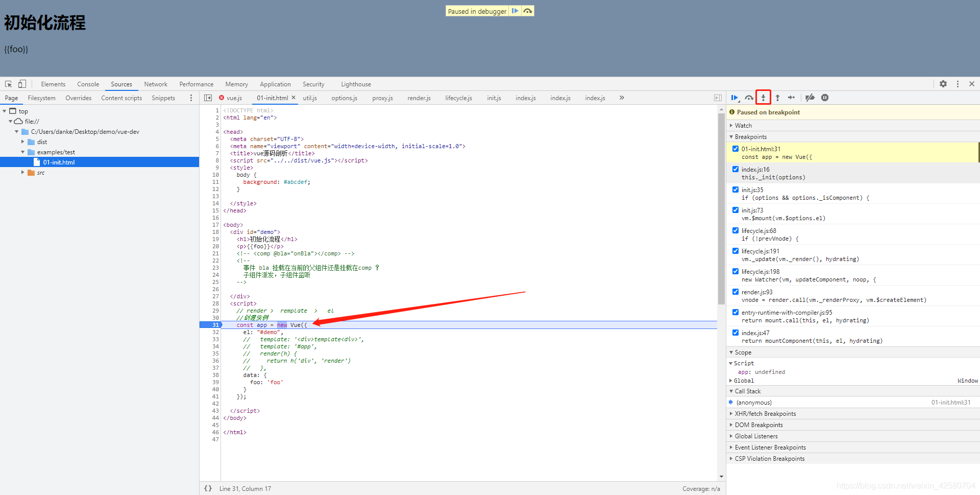
Task: Uncheck the lifecycle.js:68 breakpoint
Action: (x=736, y=230)
